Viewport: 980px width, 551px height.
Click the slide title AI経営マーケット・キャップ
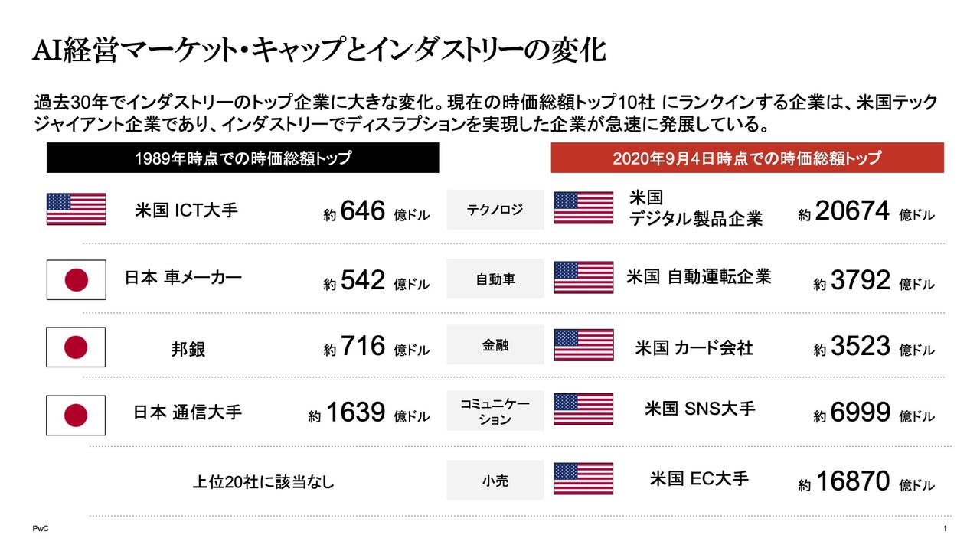(320, 51)
